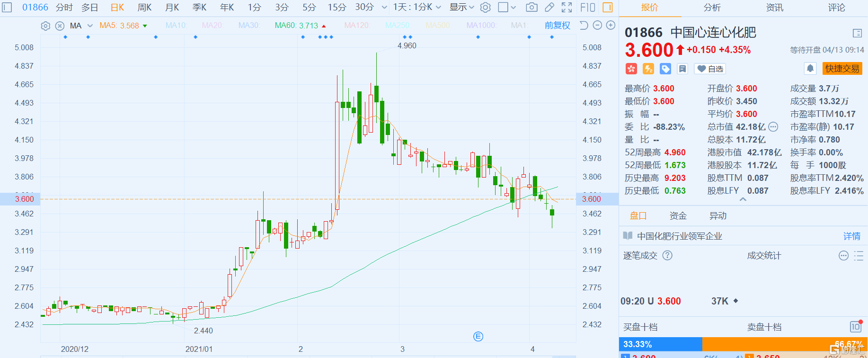868x358 pixels.
Task: Zoom out chart with minus icon
Action: pos(597,26)
